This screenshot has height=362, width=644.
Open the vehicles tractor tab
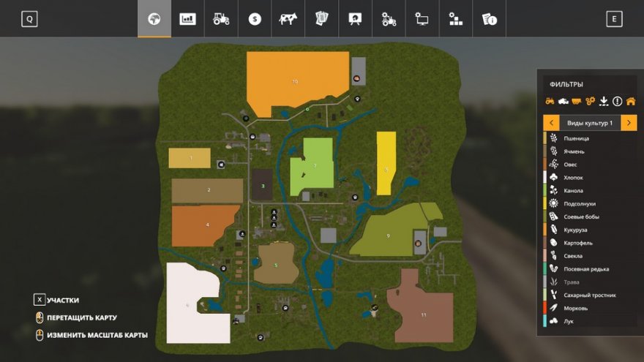pyautogui.click(x=221, y=18)
